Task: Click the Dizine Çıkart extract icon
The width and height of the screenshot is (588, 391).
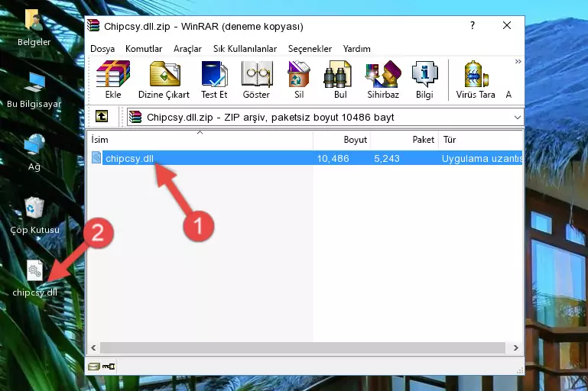Action: coord(164,79)
